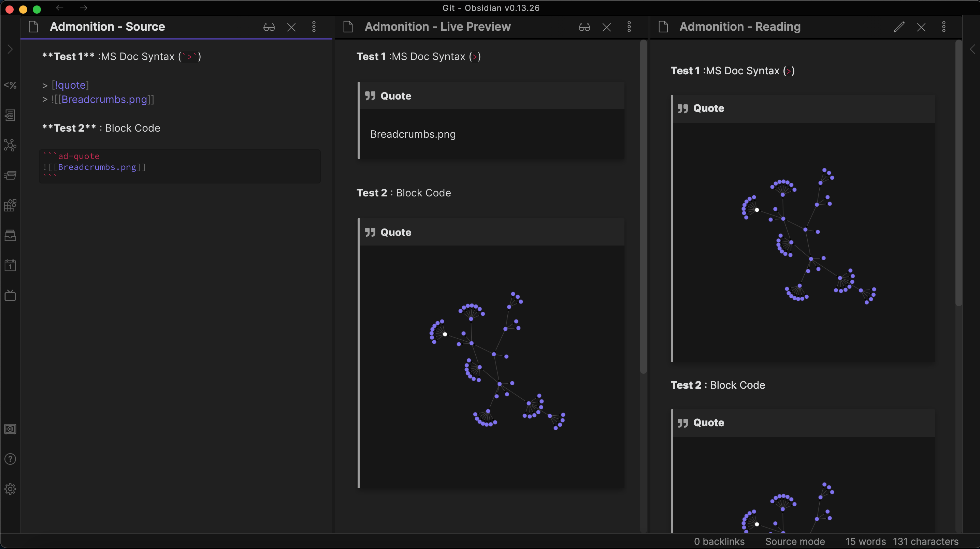
Task: Click Source mode in the status bar
Action: click(795, 541)
